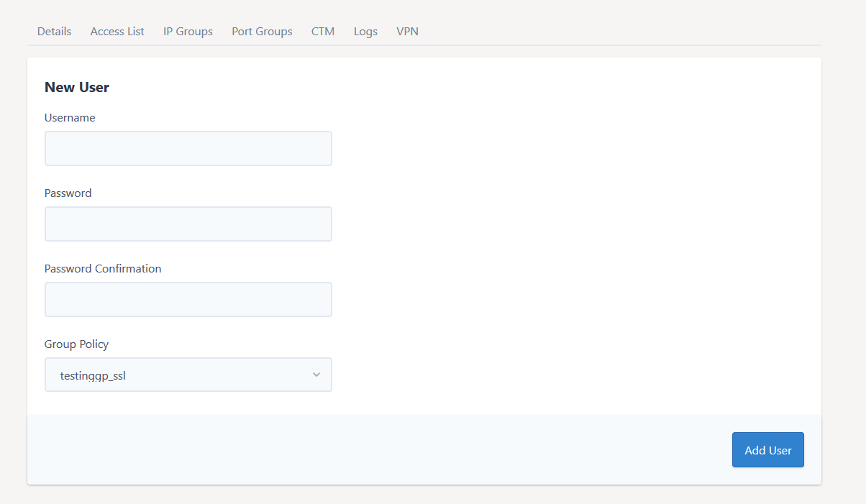Viewport: 866px width, 504px height.
Task: Go to the Port Groups tab
Action: coord(262,32)
